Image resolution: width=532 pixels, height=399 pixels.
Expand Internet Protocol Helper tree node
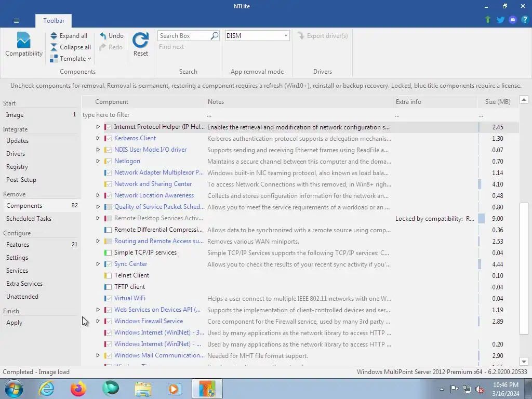click(98, 127)
